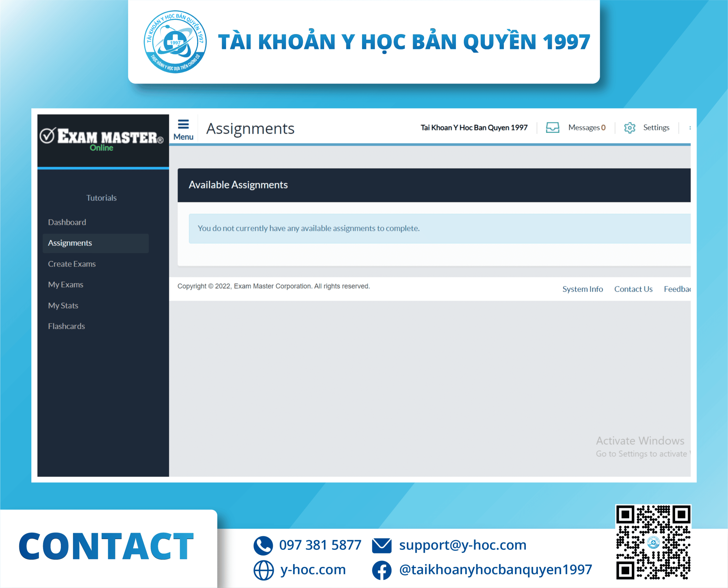This screenshot has width=728, height=588.
Task: View My Stats in the sidebar
Action: [63, 306]
